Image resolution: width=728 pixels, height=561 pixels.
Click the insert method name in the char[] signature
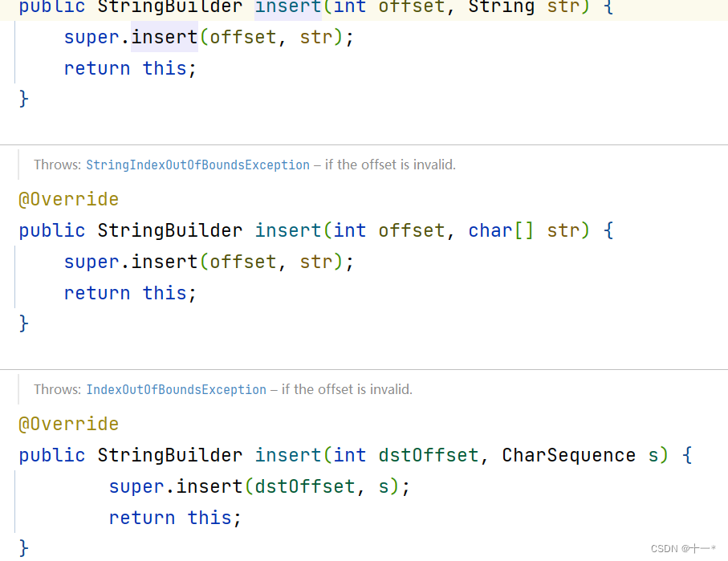click(x=288, y=230)
